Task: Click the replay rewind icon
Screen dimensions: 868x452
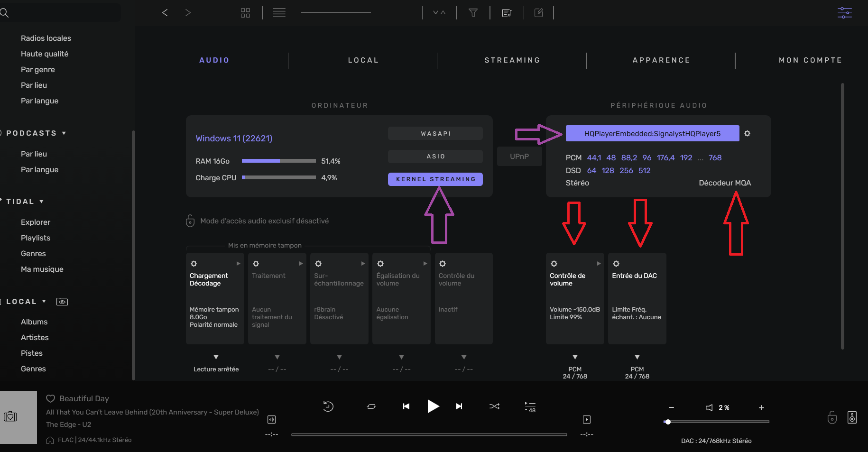Action: tap(328, 406)
